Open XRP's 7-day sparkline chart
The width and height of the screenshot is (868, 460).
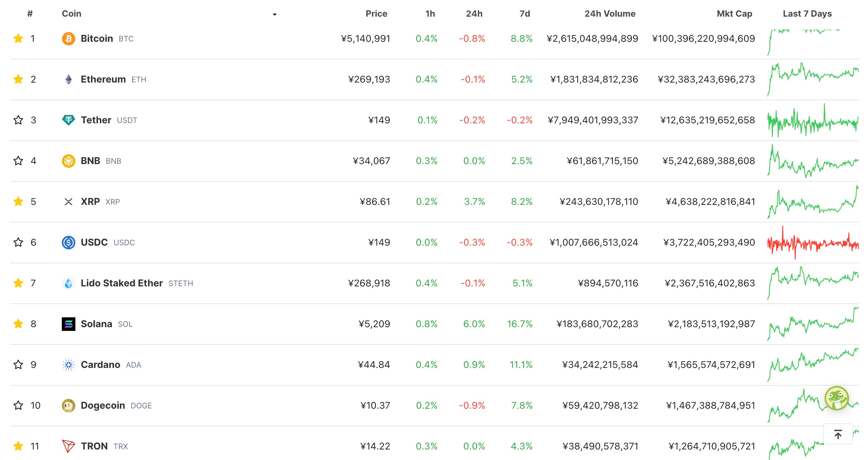[813, 202]
